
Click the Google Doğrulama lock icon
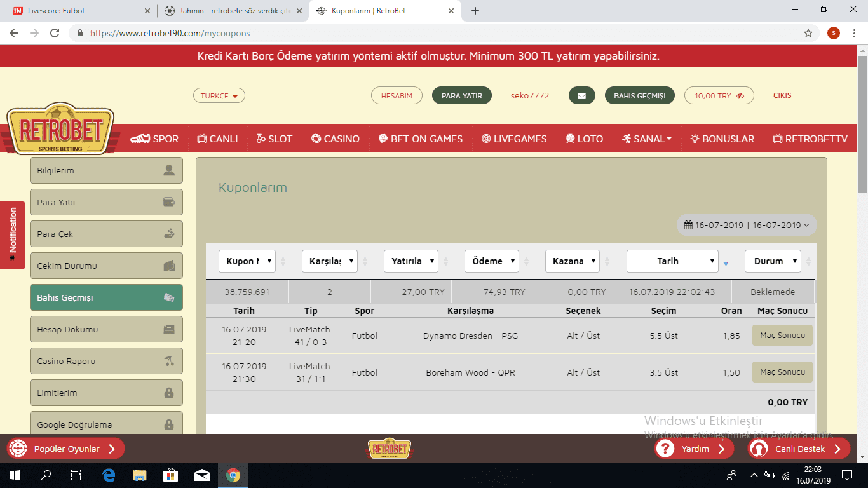[169, 424]
